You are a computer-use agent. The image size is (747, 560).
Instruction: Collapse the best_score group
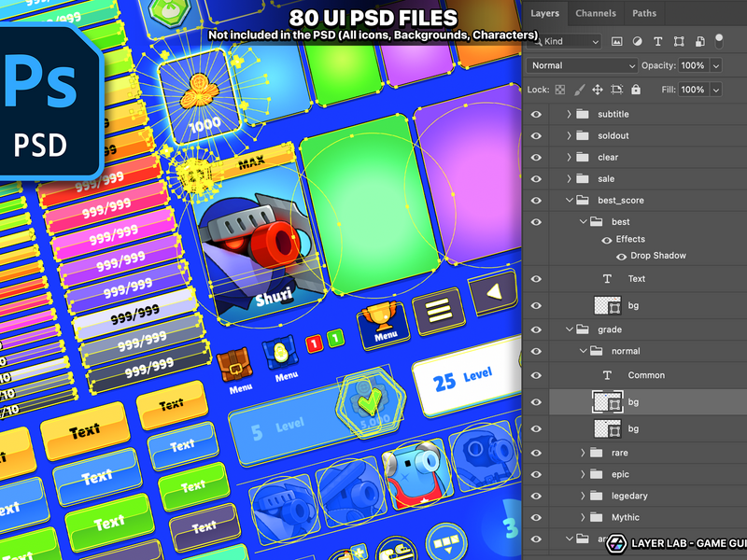[x=569, y=200]
